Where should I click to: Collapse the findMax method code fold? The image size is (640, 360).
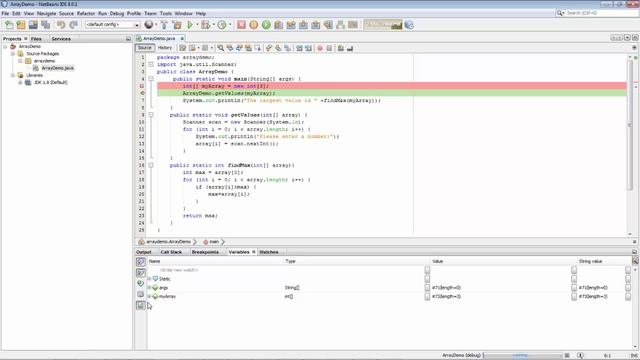click(151, 165)
